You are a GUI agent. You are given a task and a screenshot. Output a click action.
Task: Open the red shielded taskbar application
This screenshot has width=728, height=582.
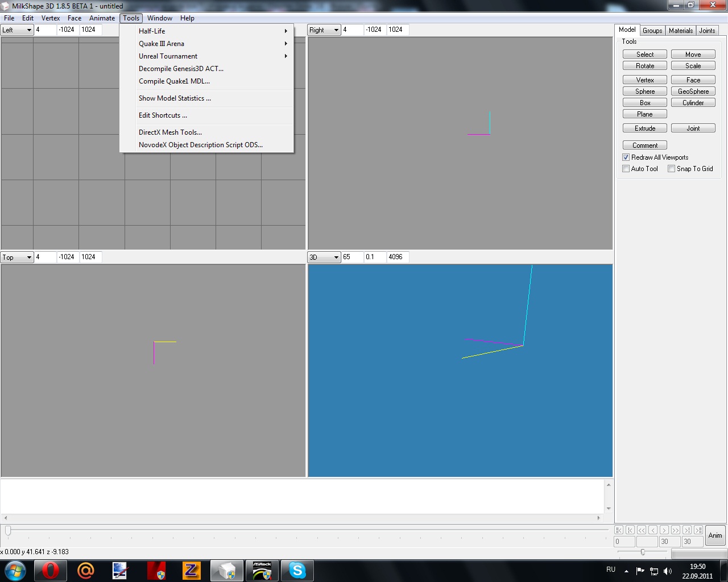(x=156, y=571)
